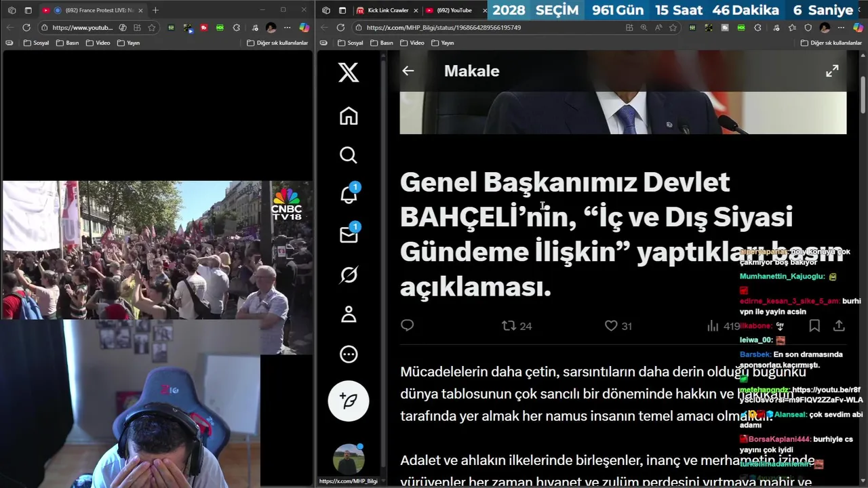Share the article via upload arrow
868x488 pixels.
(x=839, y=326)
